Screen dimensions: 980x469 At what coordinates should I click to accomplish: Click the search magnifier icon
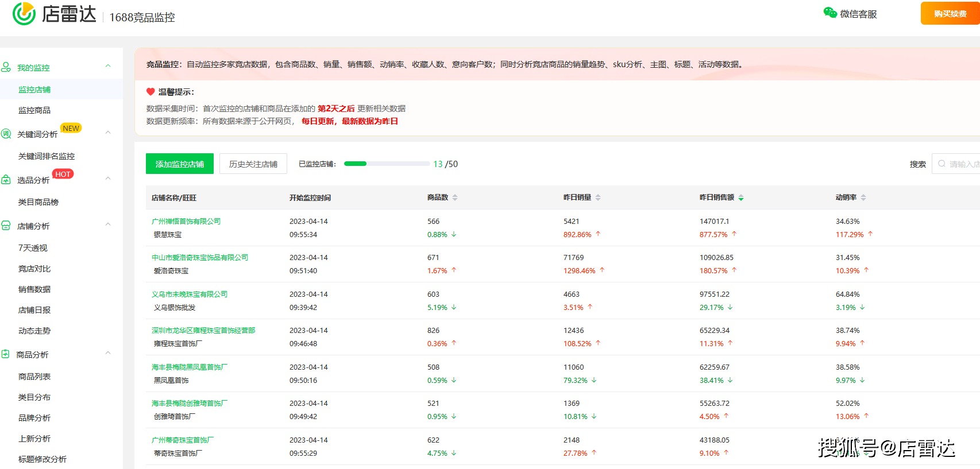click(x=942, y=164)
